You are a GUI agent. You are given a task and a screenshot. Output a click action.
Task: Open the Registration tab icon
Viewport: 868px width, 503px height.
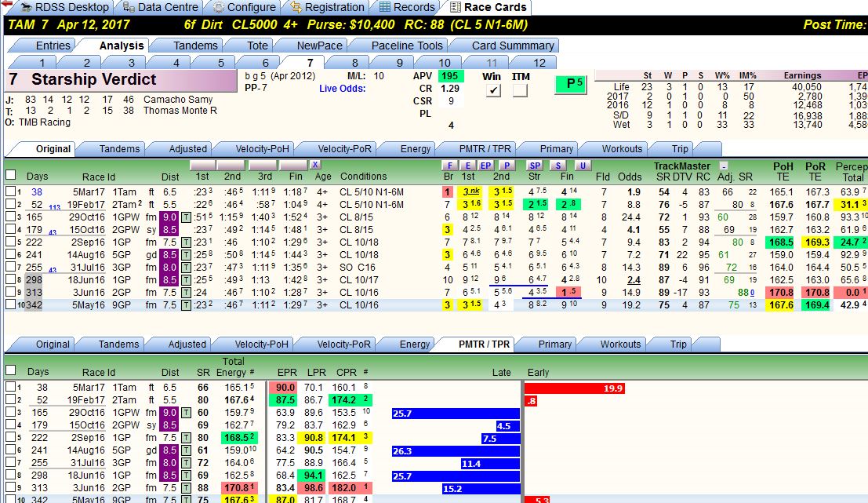(x=296, y=7)
